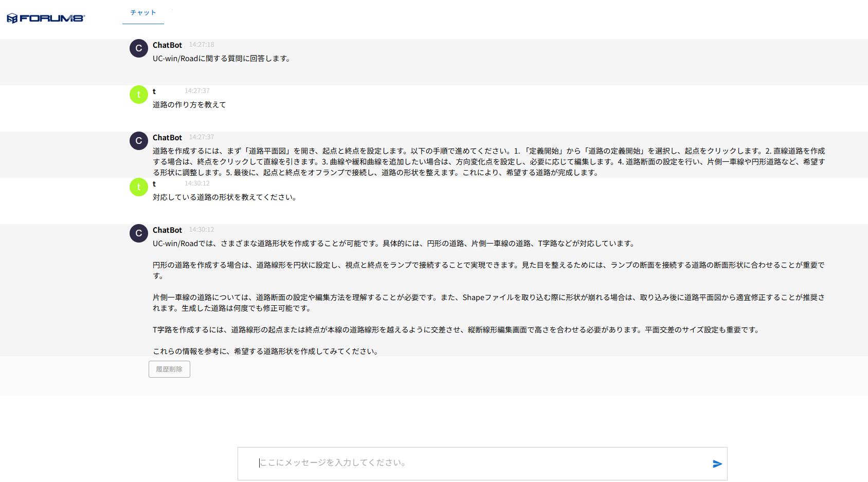This screenshot has width=868, height=482.
Task: Click ChatBot avatar beside the 14:27:37 reply
Action: [139, 141]
